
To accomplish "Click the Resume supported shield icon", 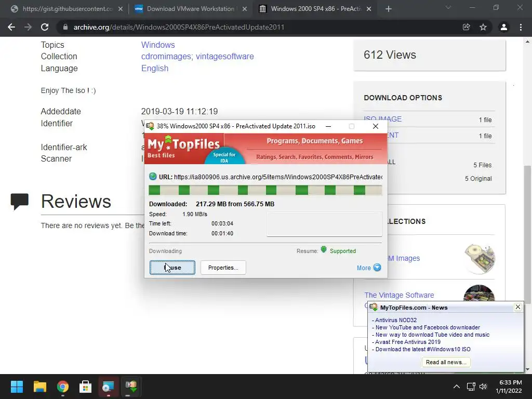I will click(x=324, y=250).
